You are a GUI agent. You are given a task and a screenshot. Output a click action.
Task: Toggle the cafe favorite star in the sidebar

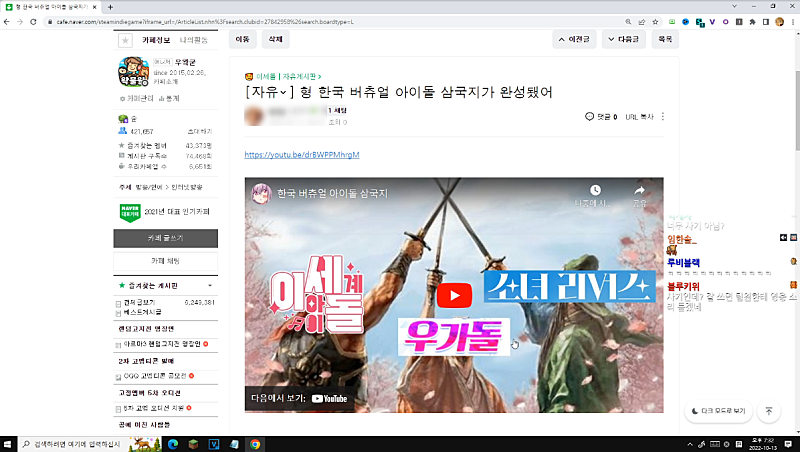(x=126, y=40)
